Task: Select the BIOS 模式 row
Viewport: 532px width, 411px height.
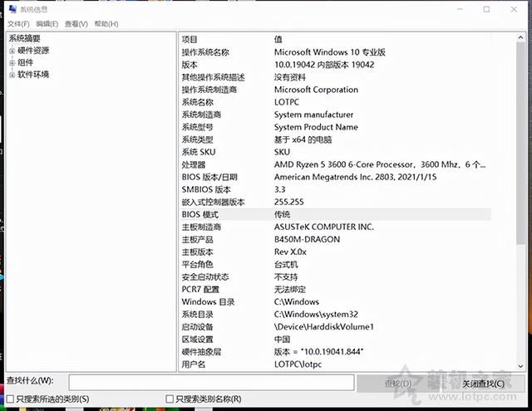Action: [x=332, y=214]
